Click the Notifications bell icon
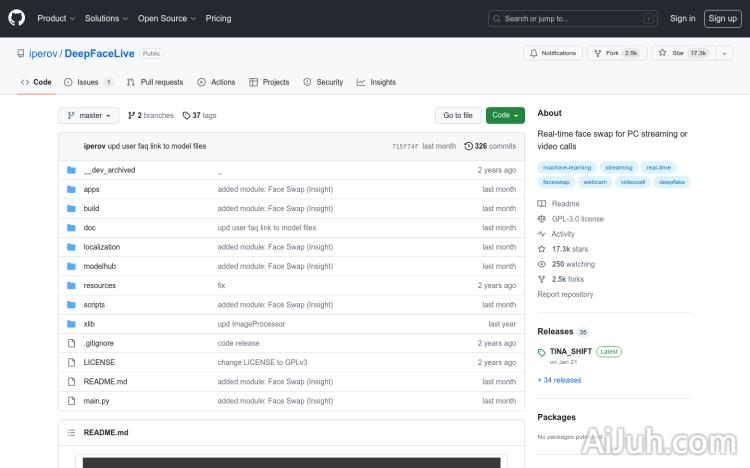750x468 pixels. tap(534, 53)
